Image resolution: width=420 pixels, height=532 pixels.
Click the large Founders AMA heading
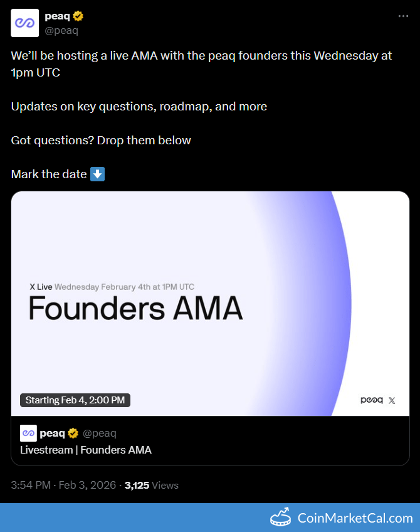click(136, 308)
